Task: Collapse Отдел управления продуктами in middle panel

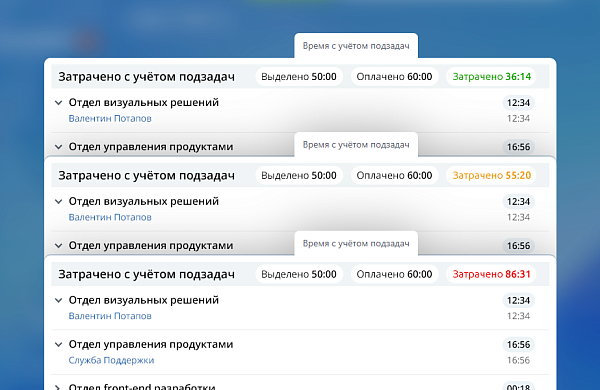Action: click(59, 245)
